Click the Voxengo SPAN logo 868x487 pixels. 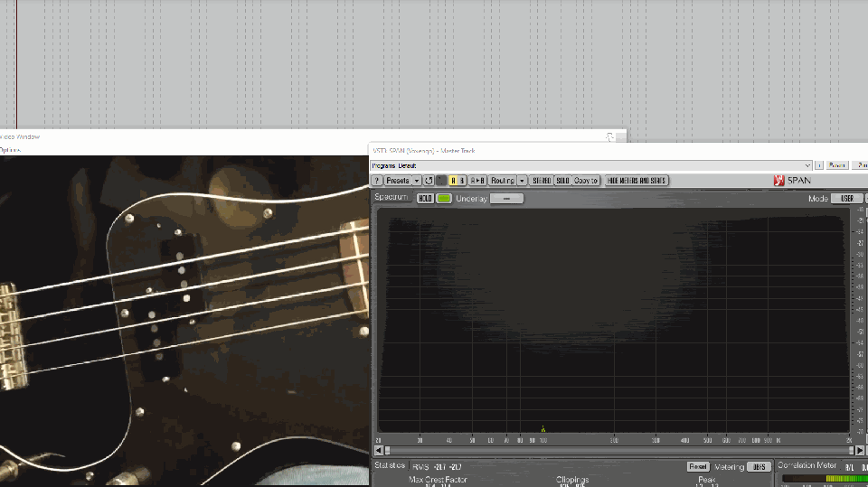(x=792, y=181)
